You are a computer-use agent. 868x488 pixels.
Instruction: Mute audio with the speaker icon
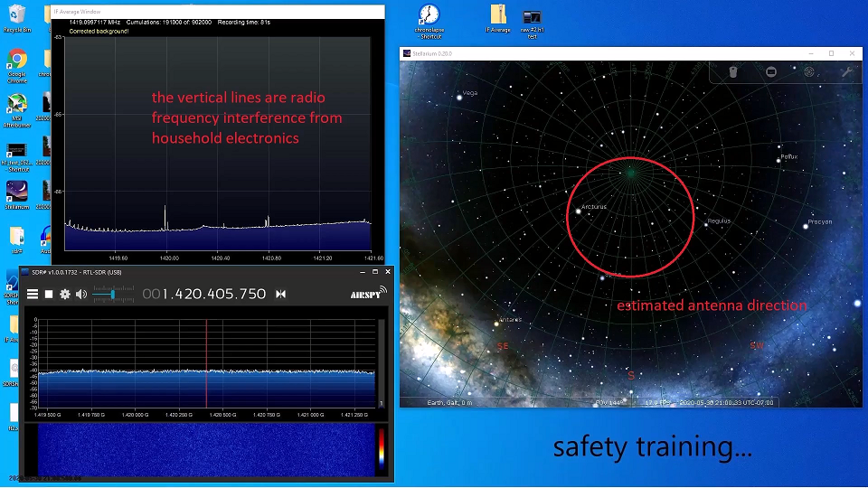tap(81, 294)
